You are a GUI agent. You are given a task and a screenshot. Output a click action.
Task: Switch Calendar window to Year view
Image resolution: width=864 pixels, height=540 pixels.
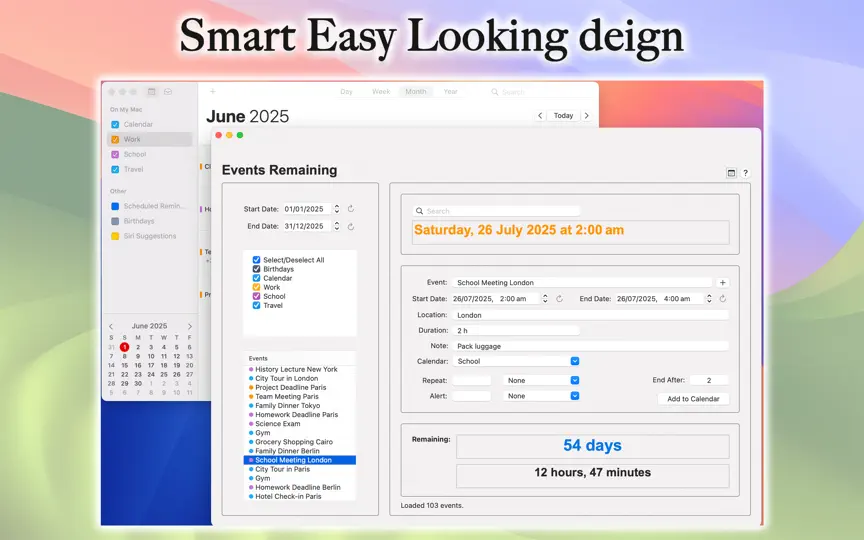click(450, 91)
